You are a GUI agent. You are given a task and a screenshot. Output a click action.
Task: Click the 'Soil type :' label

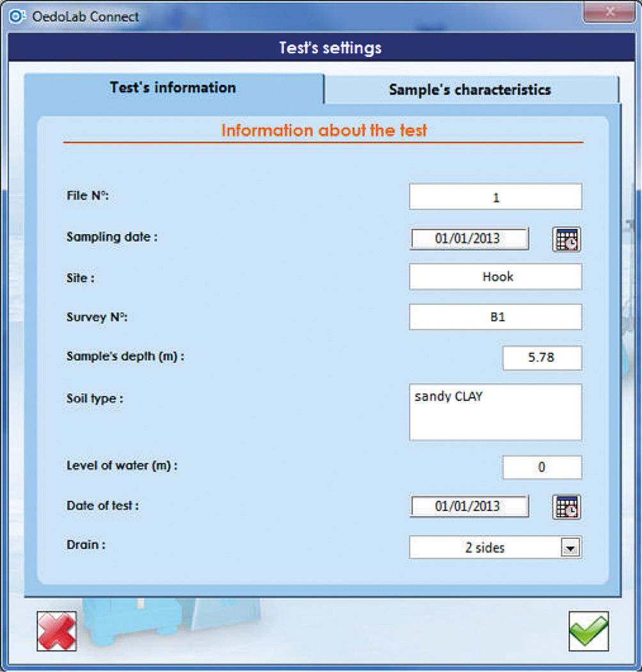click(95, 398)
